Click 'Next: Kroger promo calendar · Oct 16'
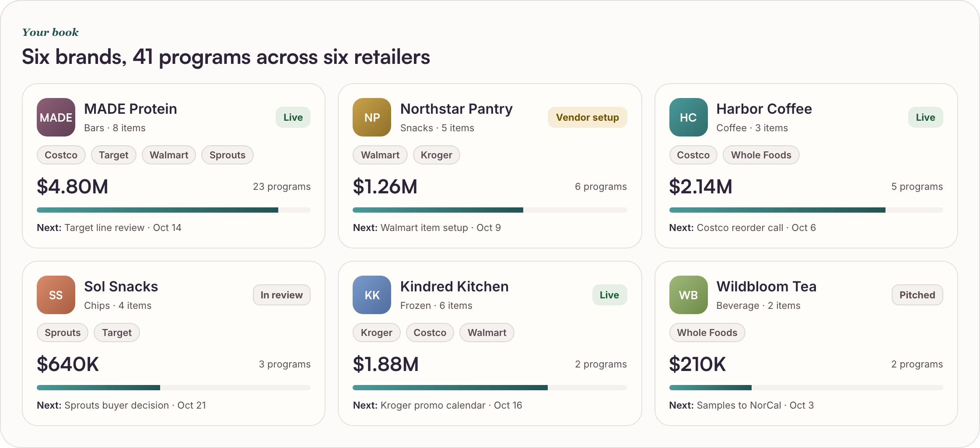 [437, 405]
